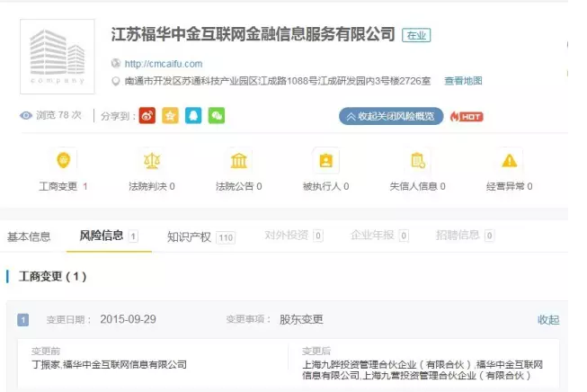Share to Weibo via the red icon
This screenshot has width=587, height=392.
[x=147, y=116]
